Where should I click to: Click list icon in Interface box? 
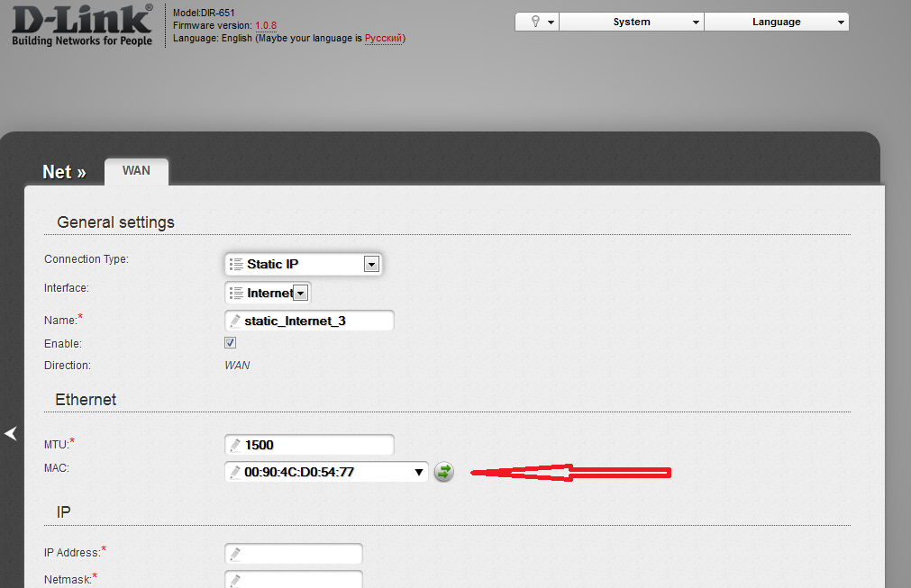click(236, 294)
